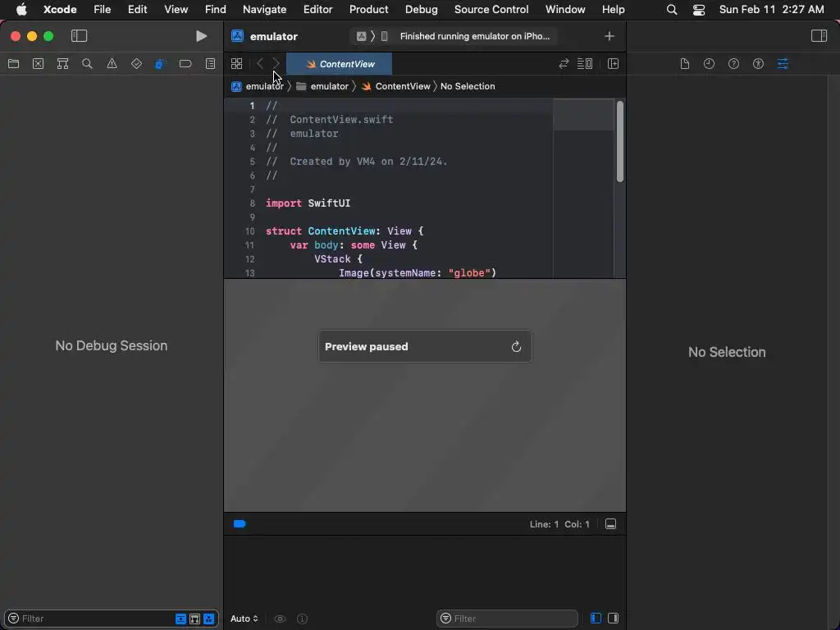Click the code review swap arrows icon
The image size is (840, 630).
coord(564,64)
